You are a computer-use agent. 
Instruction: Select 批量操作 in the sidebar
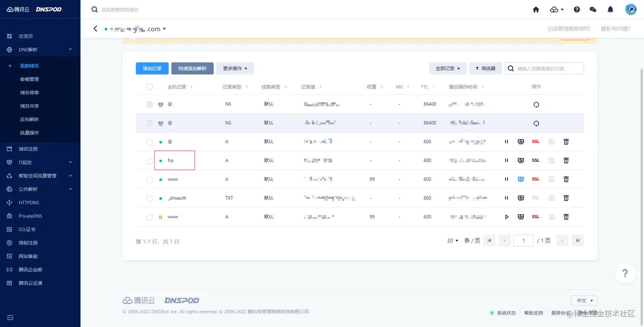point(29,133)
